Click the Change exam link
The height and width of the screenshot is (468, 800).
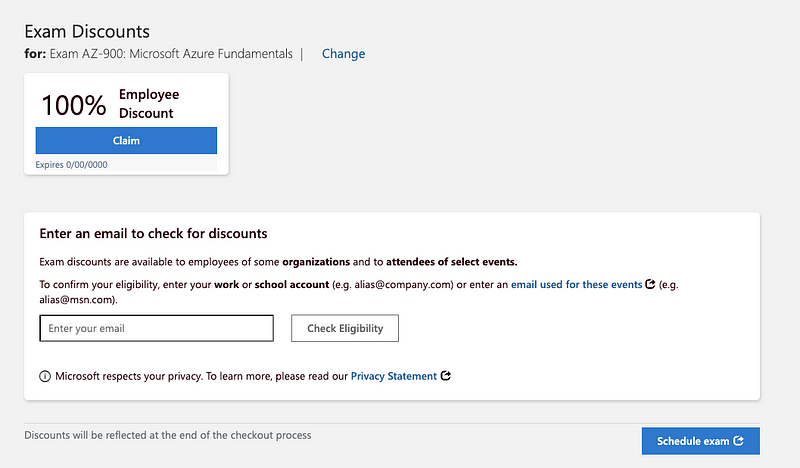343,54
